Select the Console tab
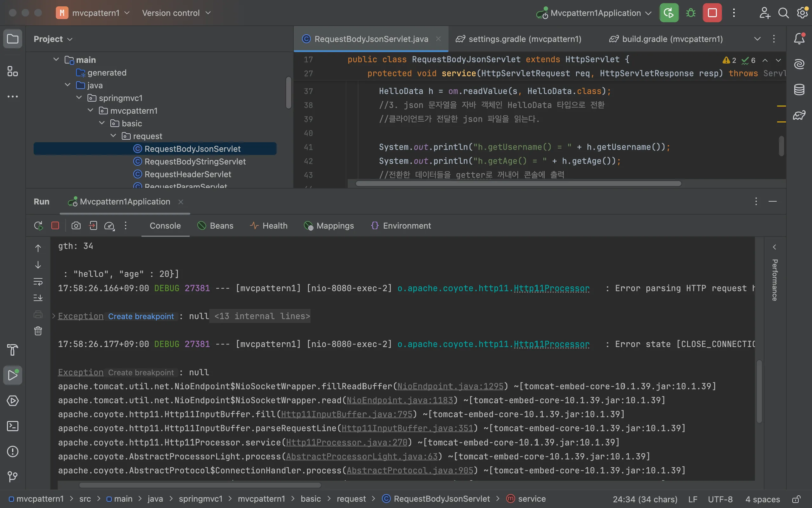812x508 pixels. [x=165, y=226]
